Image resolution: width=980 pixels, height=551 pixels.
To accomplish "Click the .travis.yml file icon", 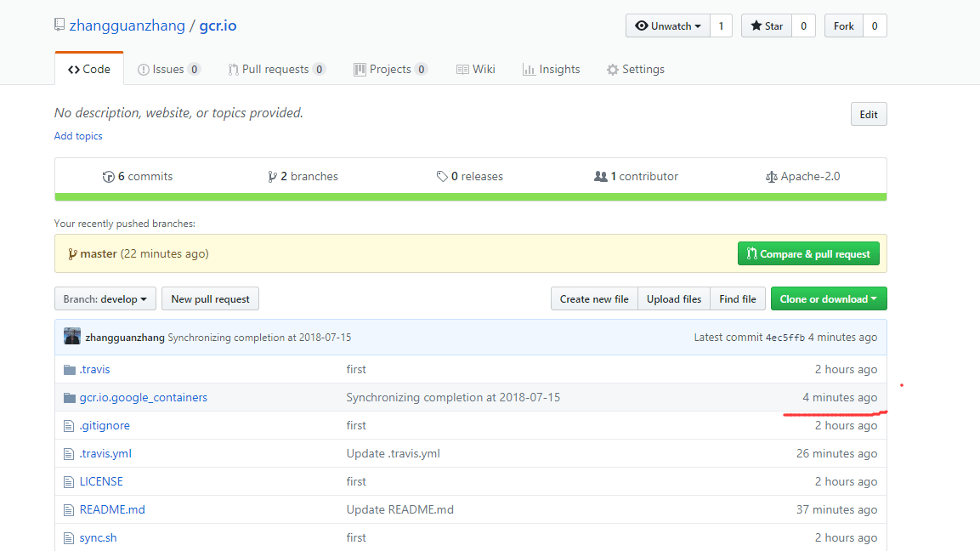I will tap(69, 454).
